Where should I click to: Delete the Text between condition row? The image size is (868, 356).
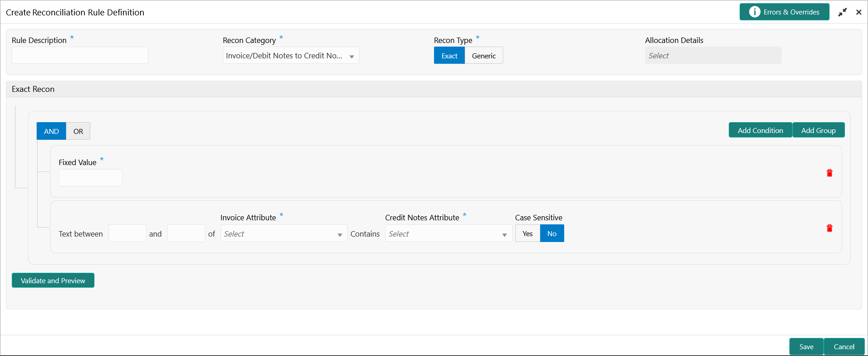click(x=830, y=228)
